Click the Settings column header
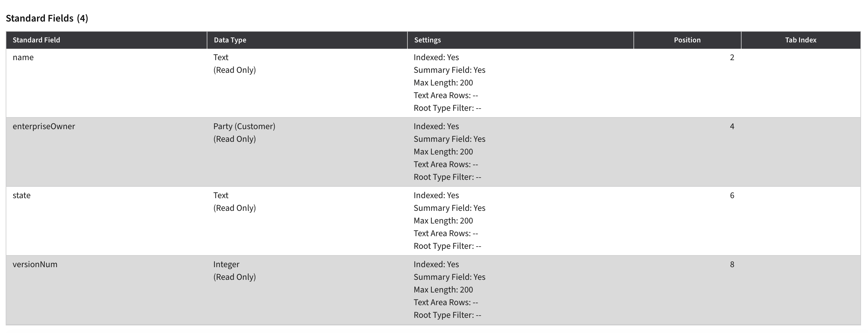Image resolution: width=868 pixels, height=333 pixels. click(520, 40)
